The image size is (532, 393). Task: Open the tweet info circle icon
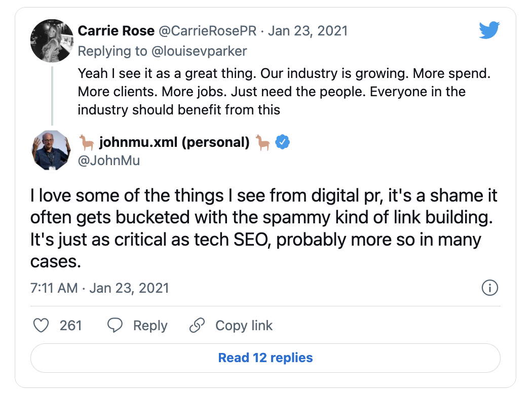point(489,289)
